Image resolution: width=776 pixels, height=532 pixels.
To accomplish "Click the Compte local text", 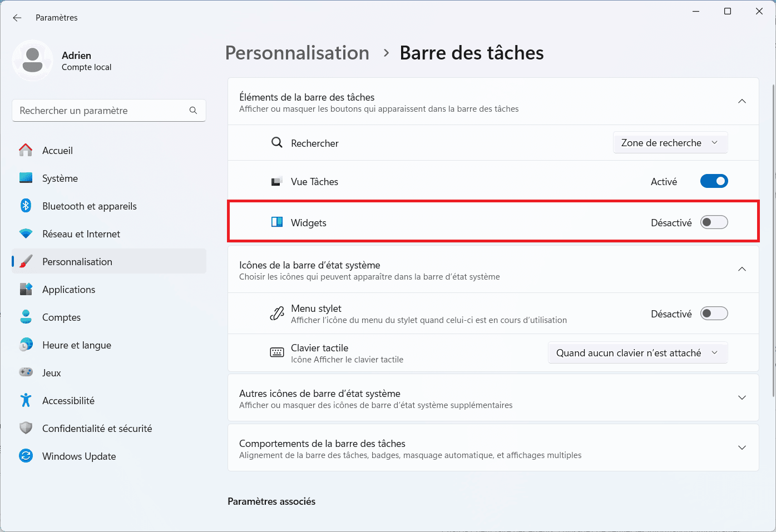I will pos(86,67).
